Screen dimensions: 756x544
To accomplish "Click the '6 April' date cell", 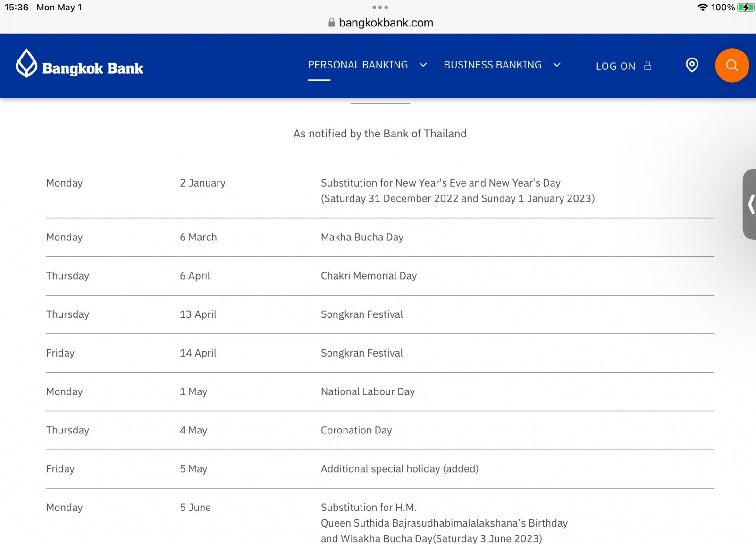I will tap(195, 276).
